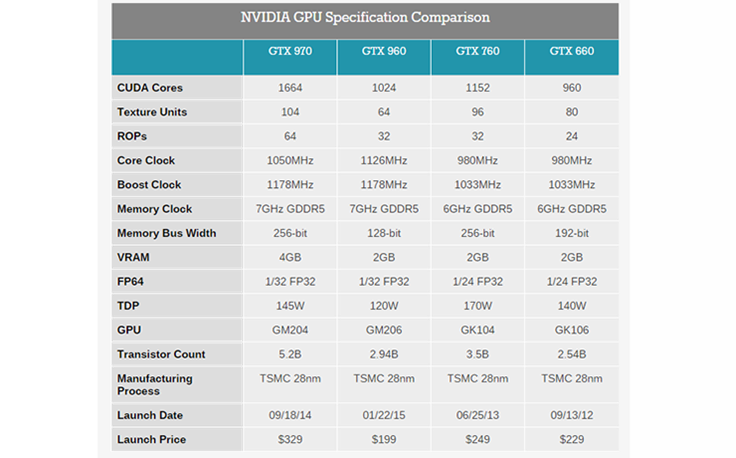Click the 'CUDA Cores' row label
This screenshot has height=458, width=736.
(x=150, y=88)
